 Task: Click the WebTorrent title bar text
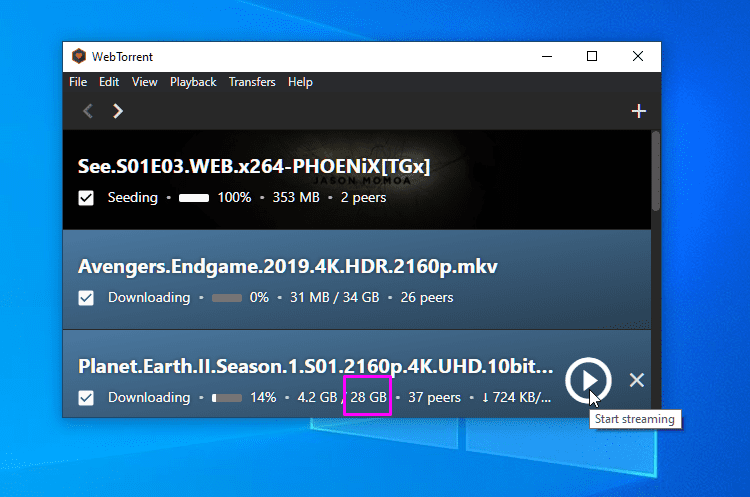pos(122,57)
